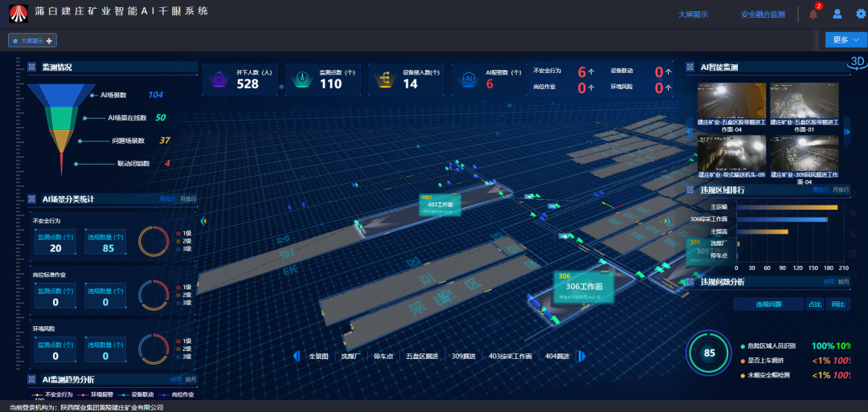868x412 pixels.
Task: Switch AI监测趋势分析 to 按周
Action: [x=176, y=379]
